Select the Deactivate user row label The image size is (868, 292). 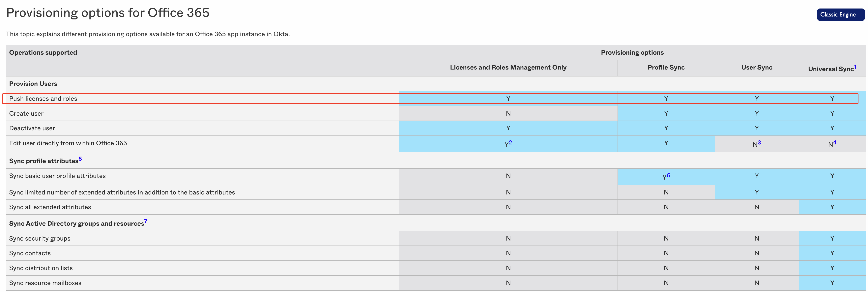(x=32, y=128)
